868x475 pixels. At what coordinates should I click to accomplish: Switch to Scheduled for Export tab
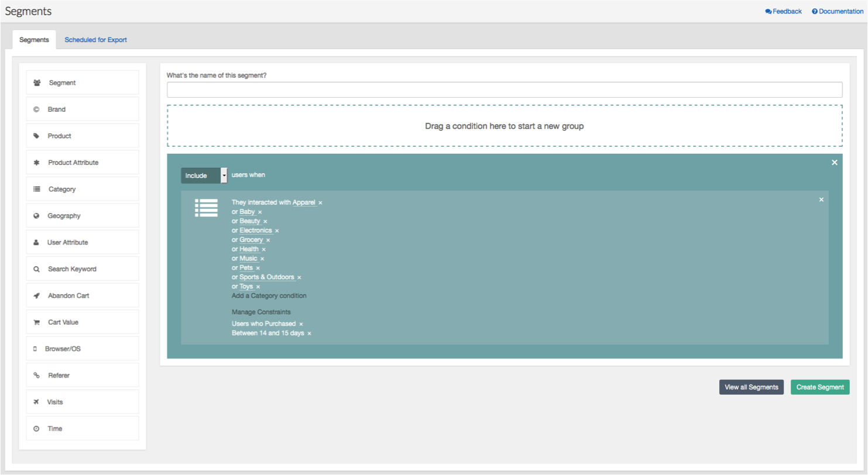(x=95, y=40)
